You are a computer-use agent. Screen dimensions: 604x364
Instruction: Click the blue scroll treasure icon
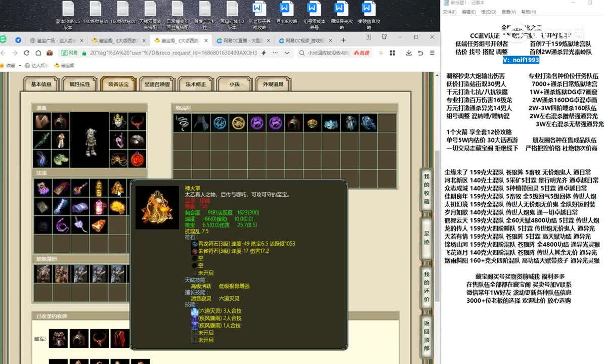80,207
